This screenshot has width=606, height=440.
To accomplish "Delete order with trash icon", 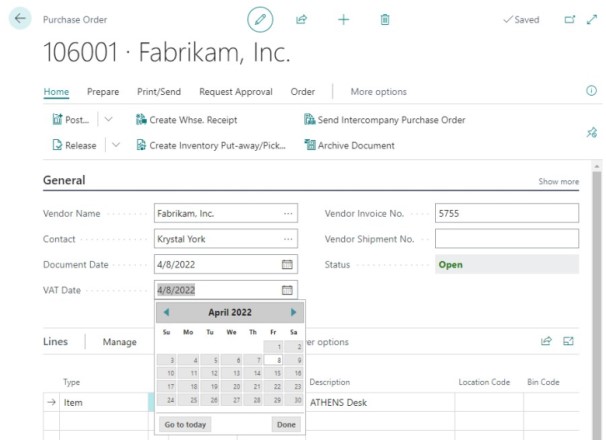I will pyautogui.click(x=385, y=19).
